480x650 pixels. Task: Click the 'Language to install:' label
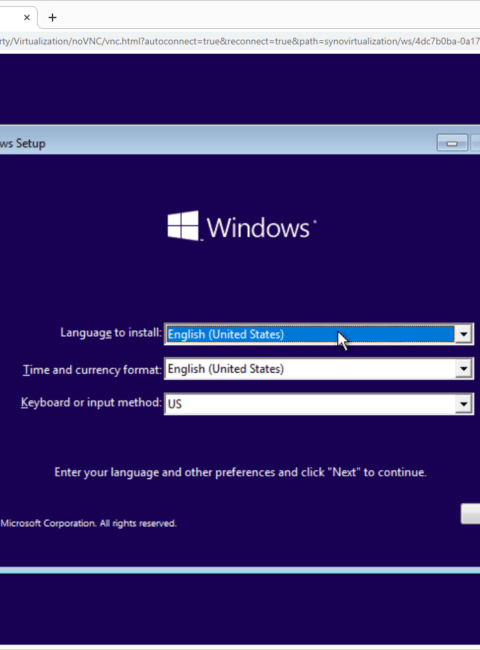(111, 332)
